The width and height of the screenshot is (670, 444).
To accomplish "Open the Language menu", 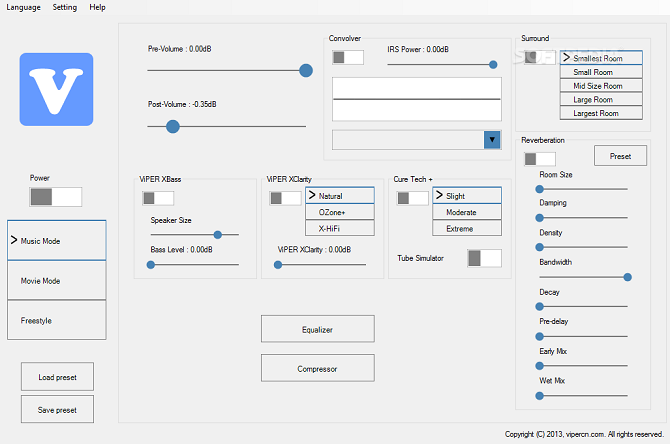I will point(22,7).
